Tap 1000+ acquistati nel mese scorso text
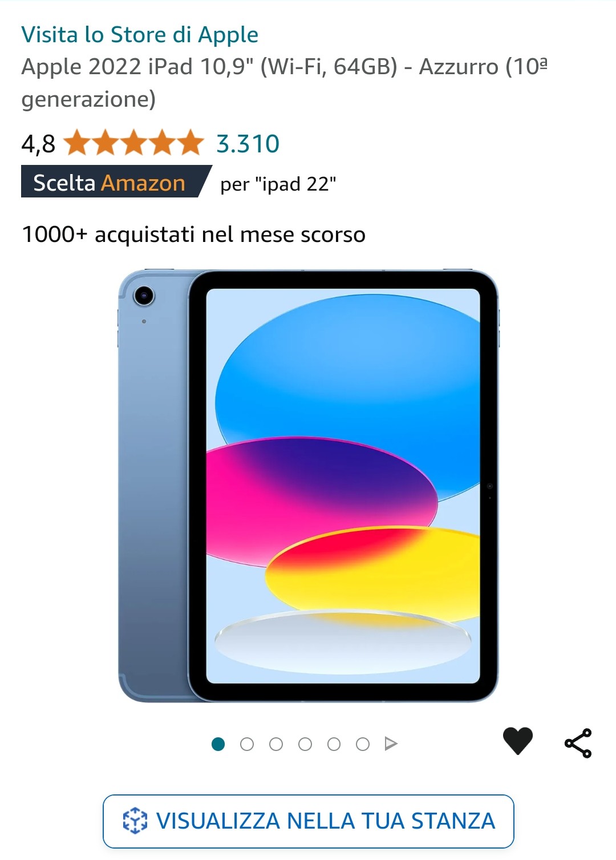 [193, 235]
